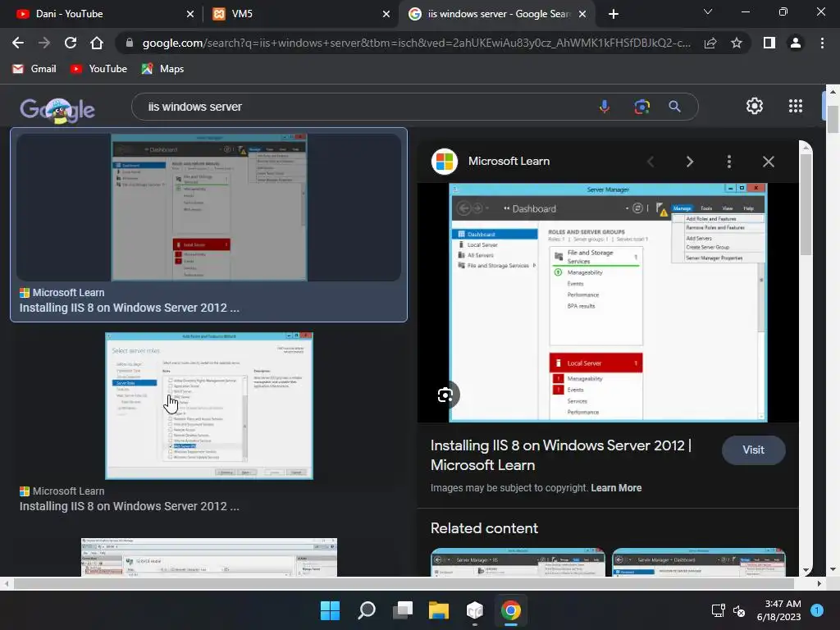This screenshot has height=630, width=840.
Task: Click the second result's Installing IIS 8 caption
Action: coord(129,506)
